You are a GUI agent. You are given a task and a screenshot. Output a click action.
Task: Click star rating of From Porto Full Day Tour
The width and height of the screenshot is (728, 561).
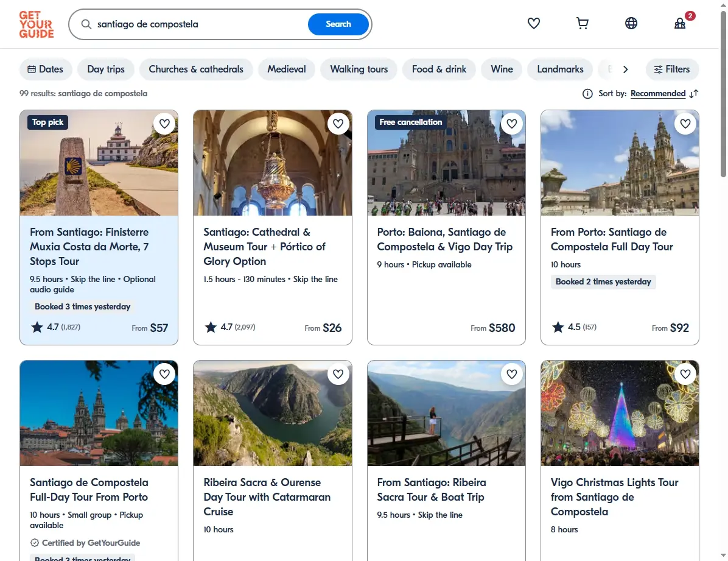point(575,327)
